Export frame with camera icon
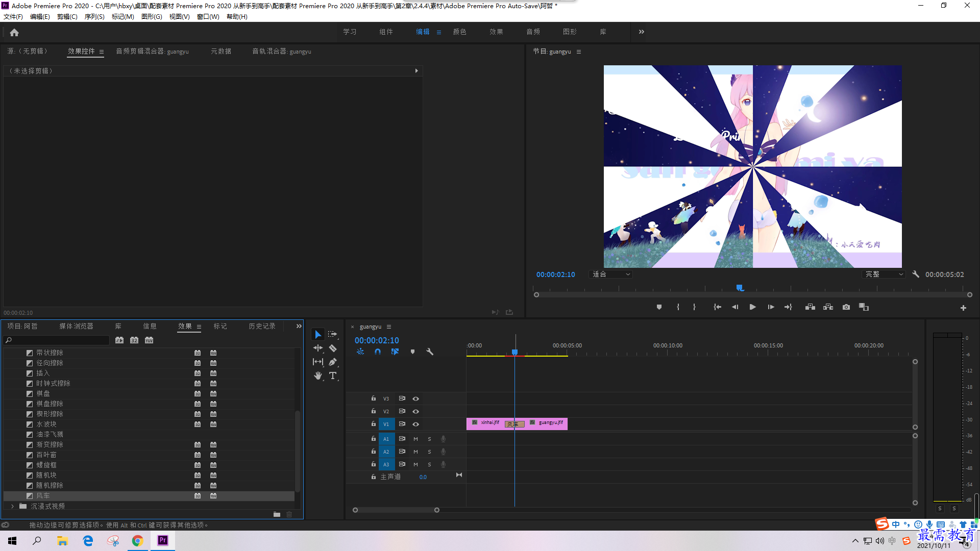980x551 pixels. coord(846,307)
